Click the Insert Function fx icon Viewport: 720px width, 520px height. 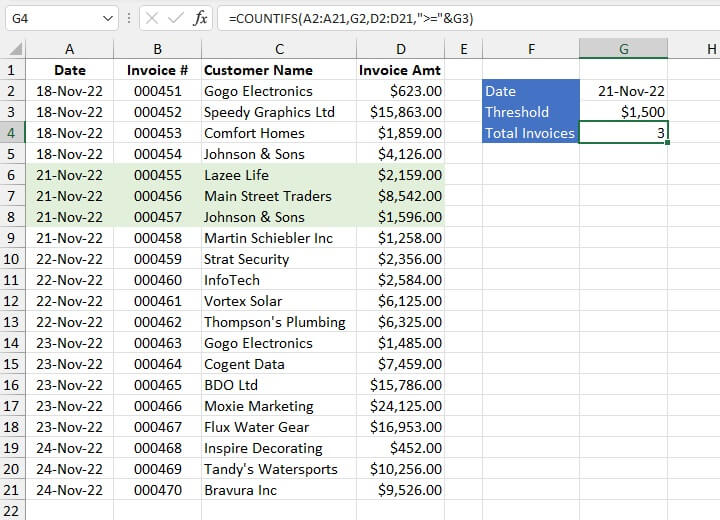click(x=201, y=18)
